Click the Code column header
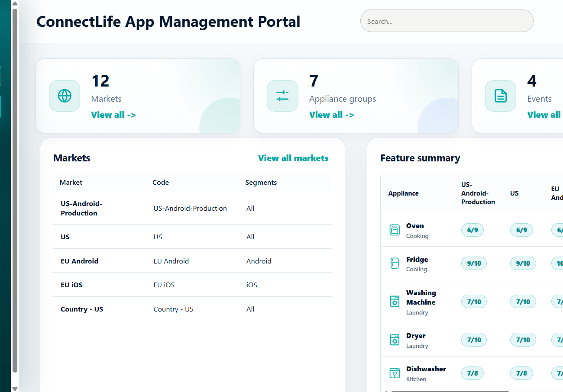 [x=161, y=182]
